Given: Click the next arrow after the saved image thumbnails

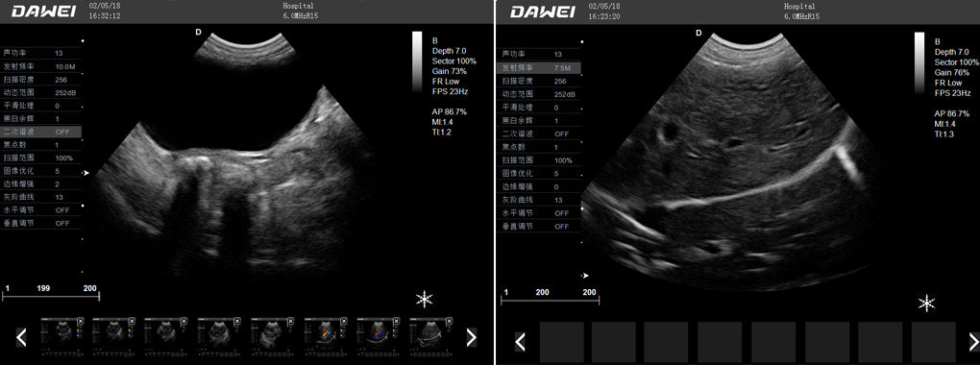Looking at the screenshot, I should click(471, 338).
